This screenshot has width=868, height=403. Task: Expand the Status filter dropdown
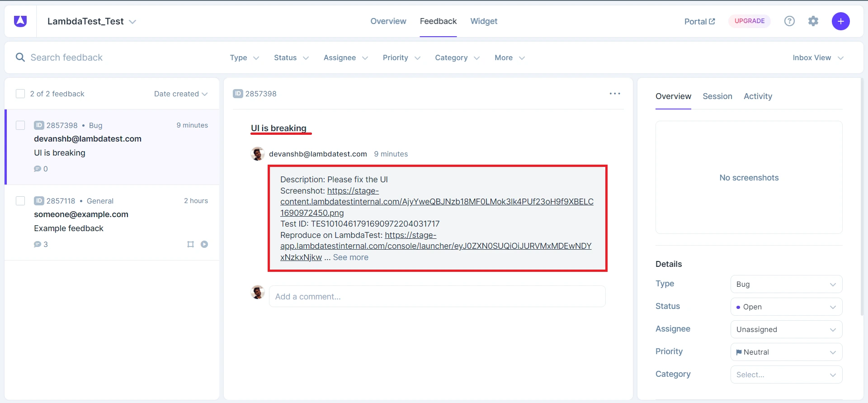[x=291, y=58]
